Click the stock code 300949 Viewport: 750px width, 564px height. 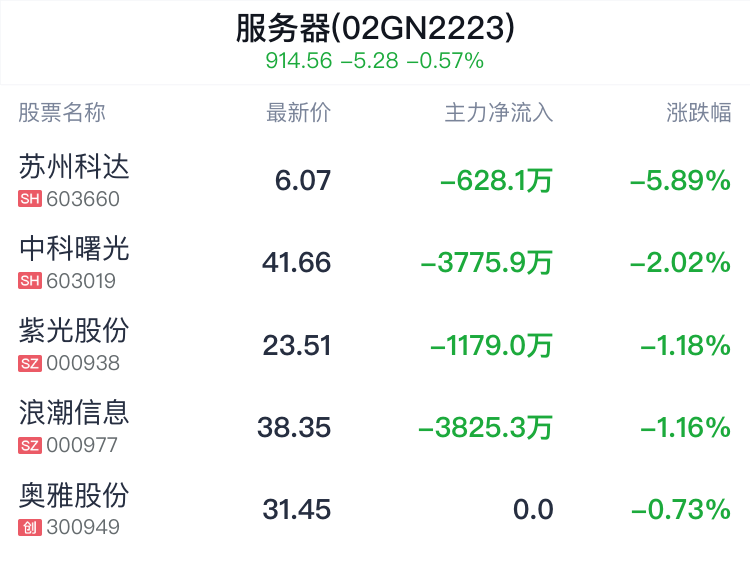tap(83, 528)
